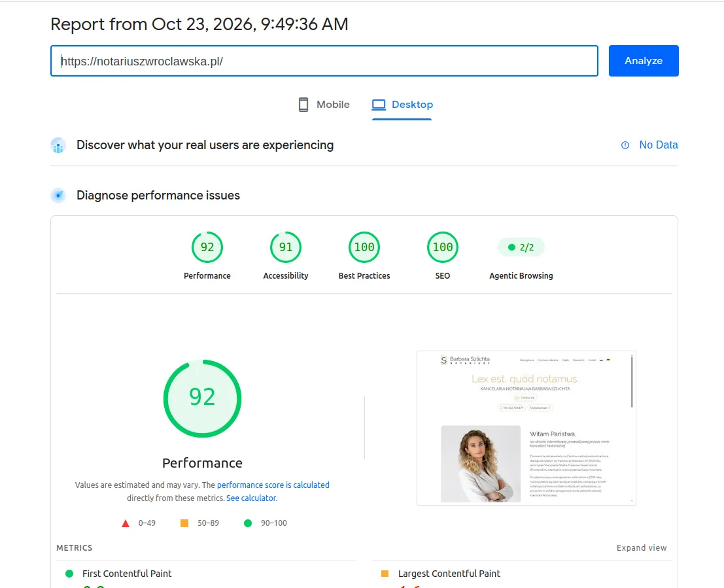The height and width of the screenshot is (588, 724).
Task: Click the SEO label under the gauge
Action: [442, 276]
